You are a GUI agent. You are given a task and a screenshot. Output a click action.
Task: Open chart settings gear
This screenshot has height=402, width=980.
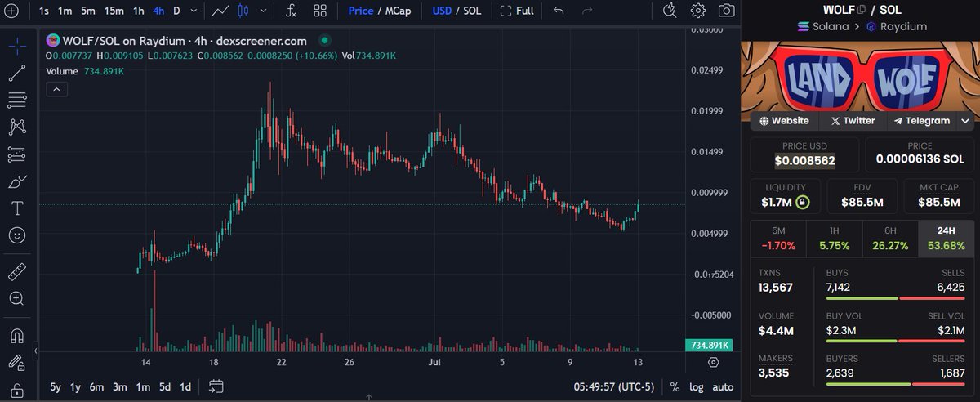coord(698,11)
